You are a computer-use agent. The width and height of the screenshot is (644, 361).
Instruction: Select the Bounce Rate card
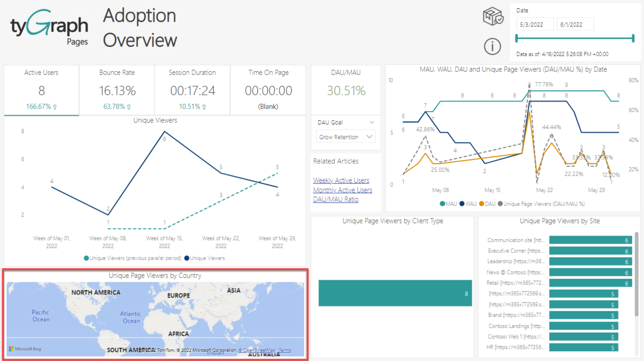117,90
